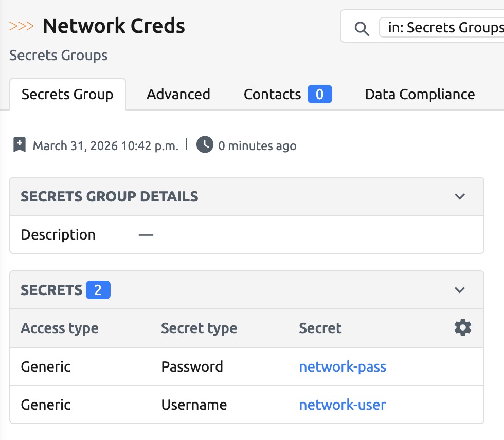Open the Secrets table gear configuration
The width and height of the screenshot is (504, 440).
[x=463, y=328]
